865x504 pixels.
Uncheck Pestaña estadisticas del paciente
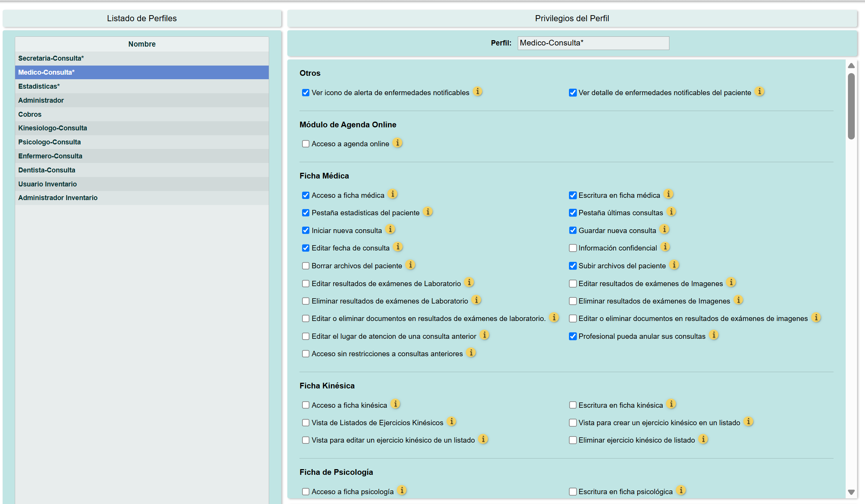306,213
